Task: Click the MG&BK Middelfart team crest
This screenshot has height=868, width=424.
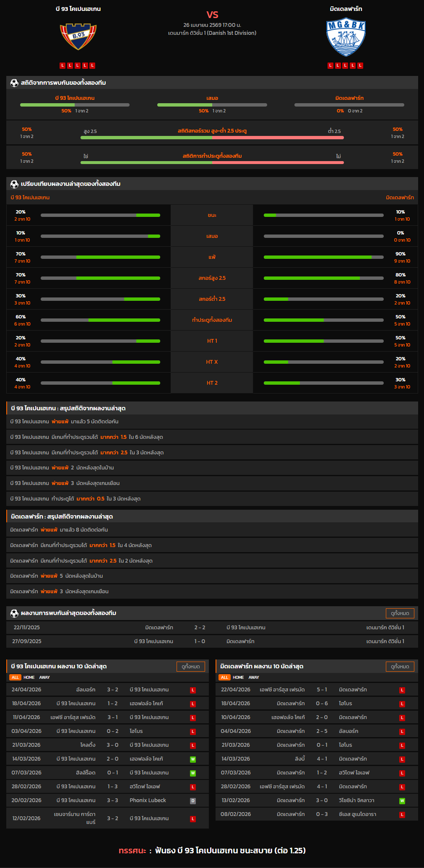Action: (346, 37)
